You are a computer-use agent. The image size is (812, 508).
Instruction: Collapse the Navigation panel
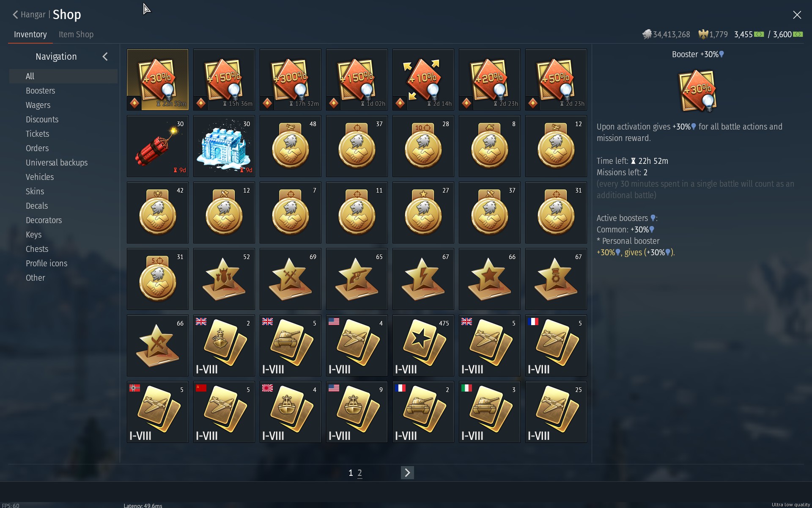105,57
